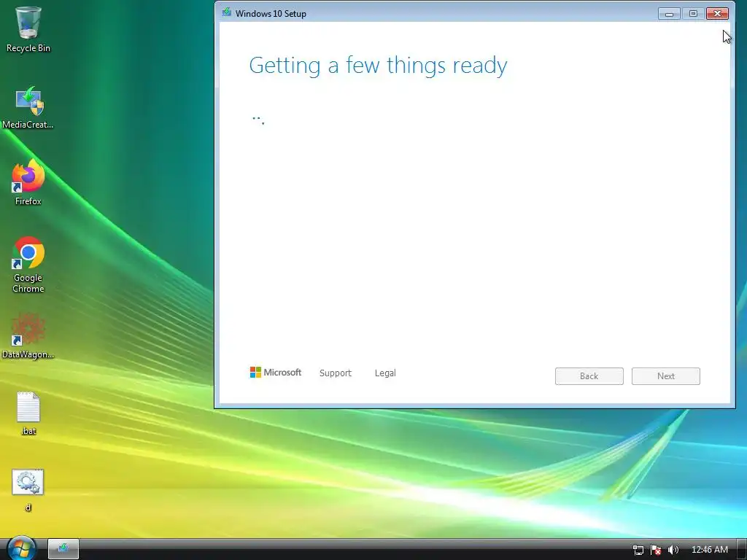Select the Firefox desktop shortcut
The width and height of the screenshot is (747, 560).
(28, 183)
